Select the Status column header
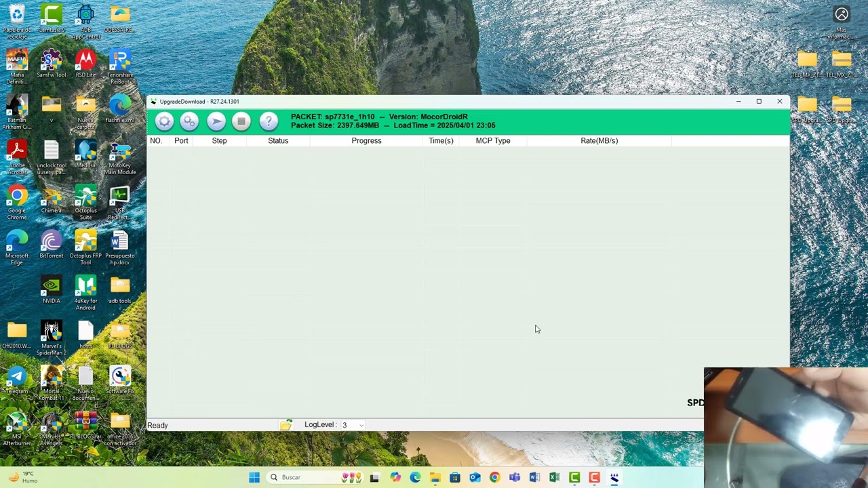Image resolution: width=868 pixels, height=488 pixels. (x=278, y=140)
